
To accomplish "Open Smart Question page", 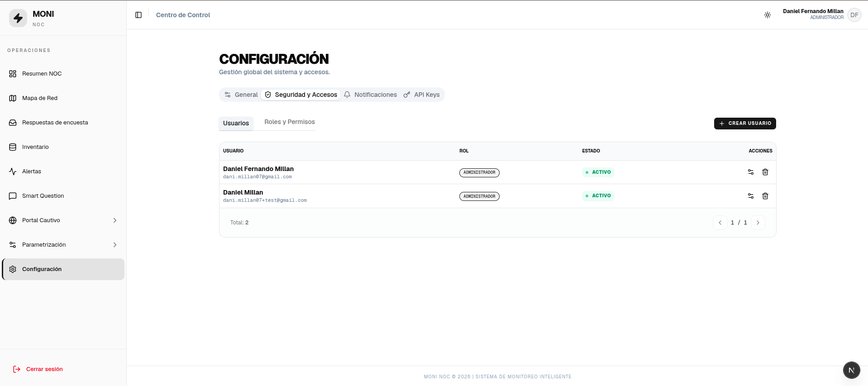I will coord(63,196).
